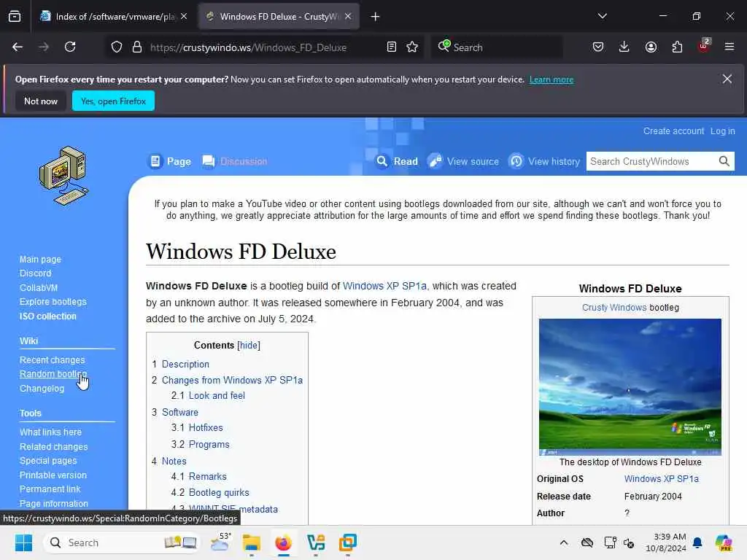Jump to Description contents entry
Viewport: 747px width, 560px height.
pos(185,365)
